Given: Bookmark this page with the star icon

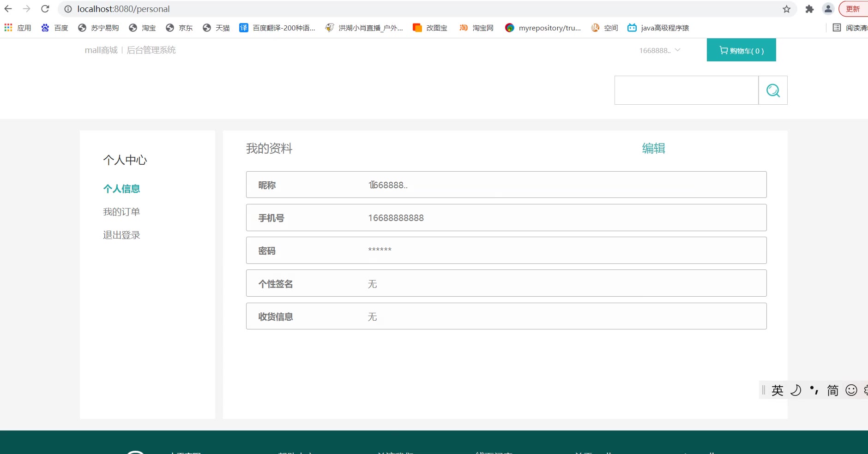Looking at the screenshot, I should click(x=787, y=9).
